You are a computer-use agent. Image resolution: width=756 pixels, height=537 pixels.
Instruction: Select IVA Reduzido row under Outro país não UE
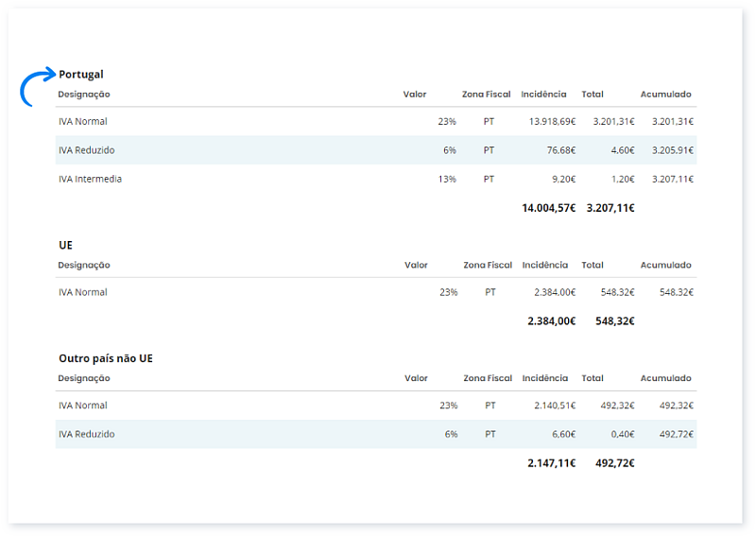(x=87, y=435)
